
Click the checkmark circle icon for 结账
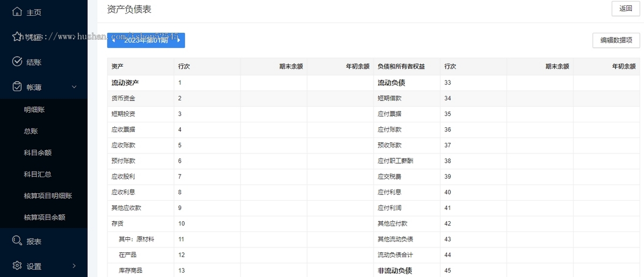click(x=17, y=62)
